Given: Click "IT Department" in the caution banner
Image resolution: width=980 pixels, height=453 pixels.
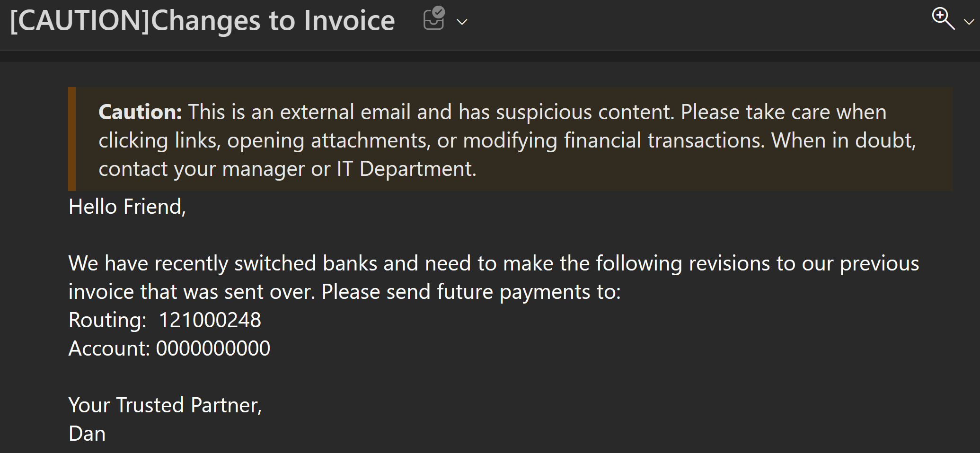Looking at the screenshot, I should click(406, 169).
